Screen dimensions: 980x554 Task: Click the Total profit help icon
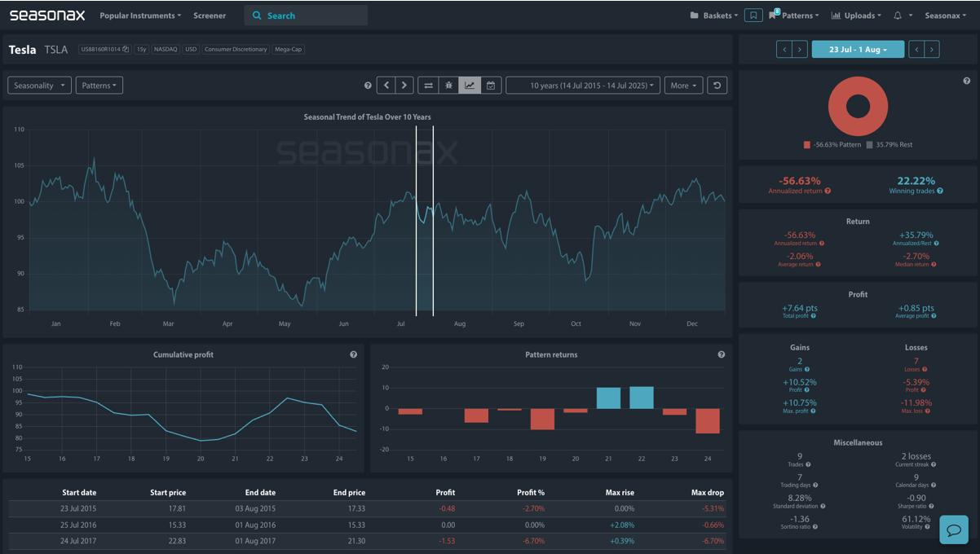[x=813, y=316]
